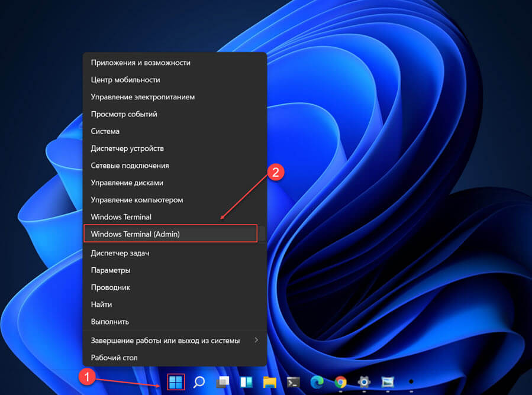Viewport: 532px width, 395px height.
Task: Expand Завершение работы или выход из системы
Action: coord(175,341)
